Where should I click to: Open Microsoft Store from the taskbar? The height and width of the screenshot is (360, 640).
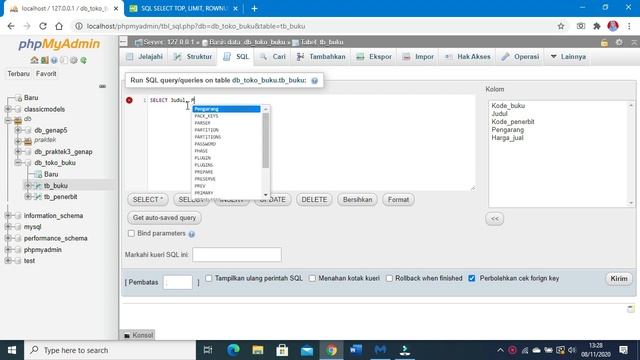(x=282, y=350)
